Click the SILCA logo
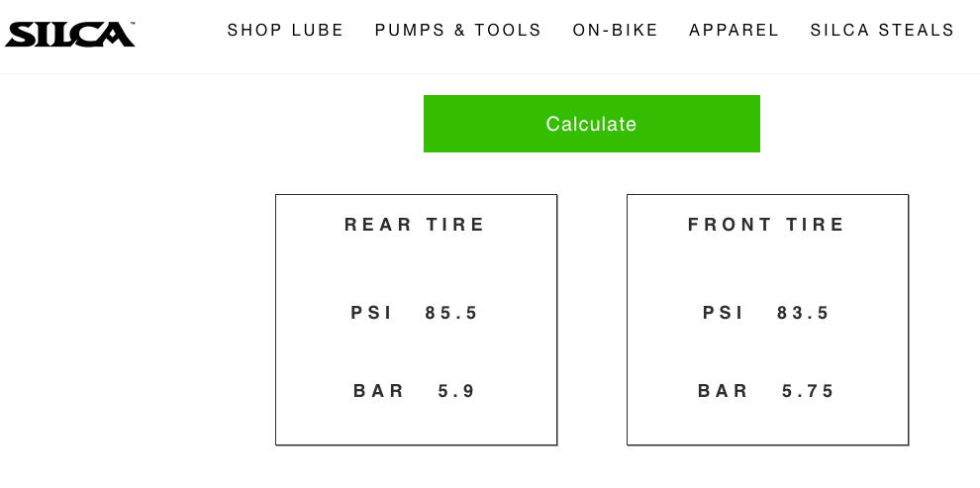This screenshot has width=980, height=488. tap(68, 35)
